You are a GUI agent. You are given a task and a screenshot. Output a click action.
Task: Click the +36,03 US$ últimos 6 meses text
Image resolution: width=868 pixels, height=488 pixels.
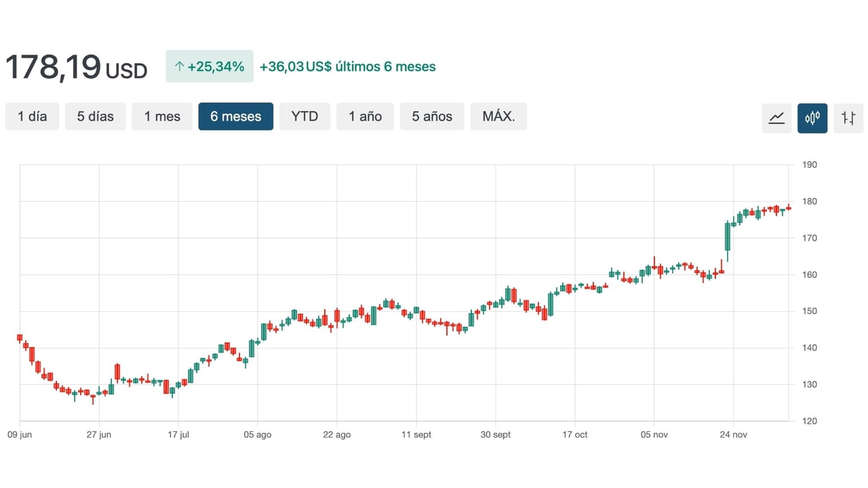(x=347, y=67)
